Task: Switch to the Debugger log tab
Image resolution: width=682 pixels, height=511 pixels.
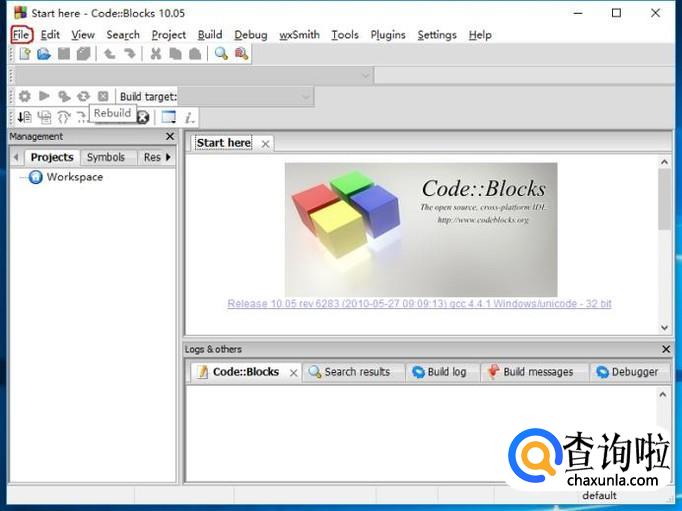Action: [628, 372]
